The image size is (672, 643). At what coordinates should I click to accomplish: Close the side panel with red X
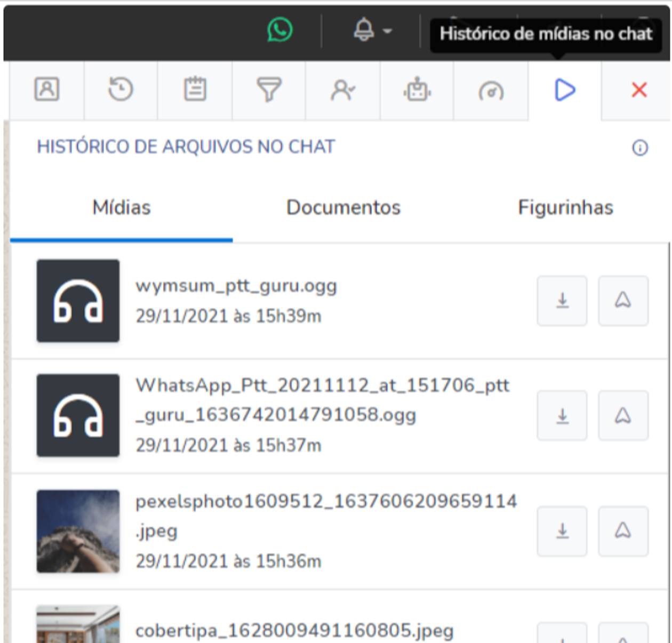click(639, 90)
